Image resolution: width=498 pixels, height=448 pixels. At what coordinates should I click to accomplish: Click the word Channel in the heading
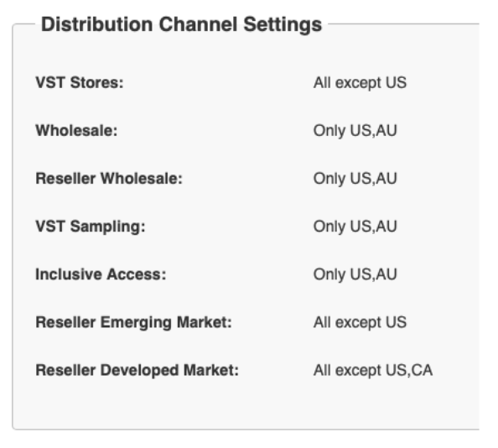198,24
